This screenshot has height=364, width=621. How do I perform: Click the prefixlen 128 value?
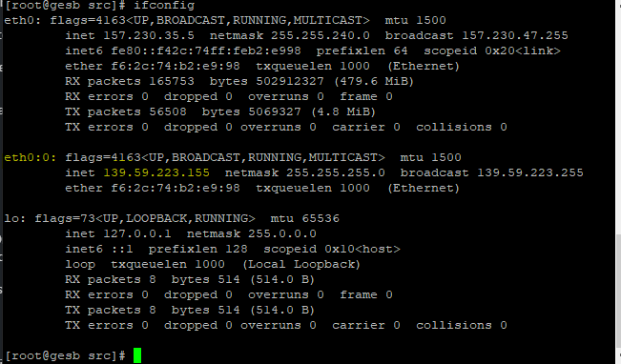coord(237,249)
